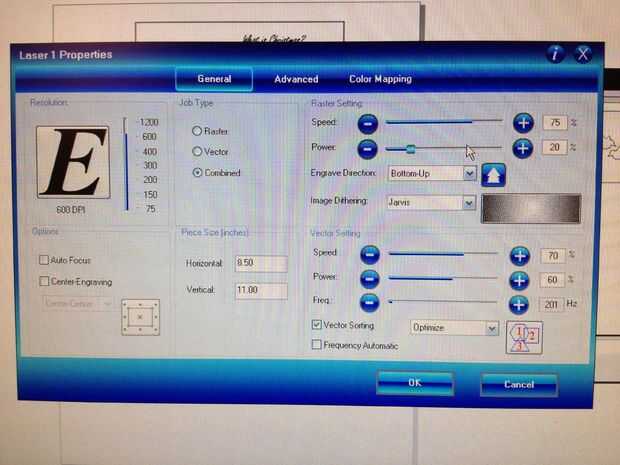This screenshot has height=465, width=620.
Task: Uncheck the Vector Sorting checkbox
Action: click(317, 325)
